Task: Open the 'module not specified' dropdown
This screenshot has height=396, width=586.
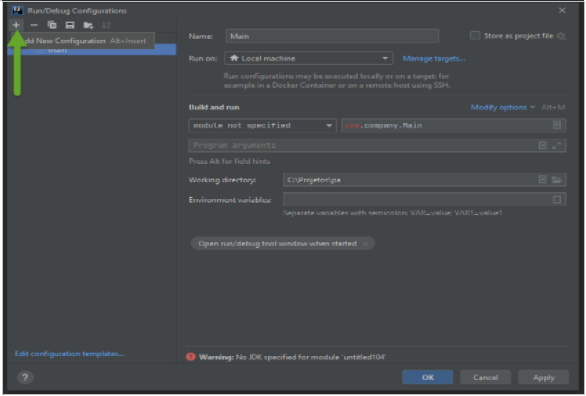Action: [262, 126]
